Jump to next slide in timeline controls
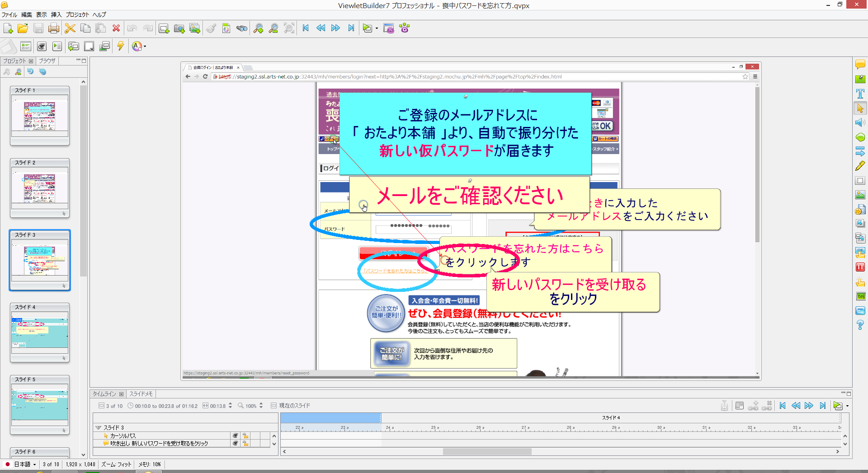This screenshot has height=473, width=868. click(x=809, y=406)
